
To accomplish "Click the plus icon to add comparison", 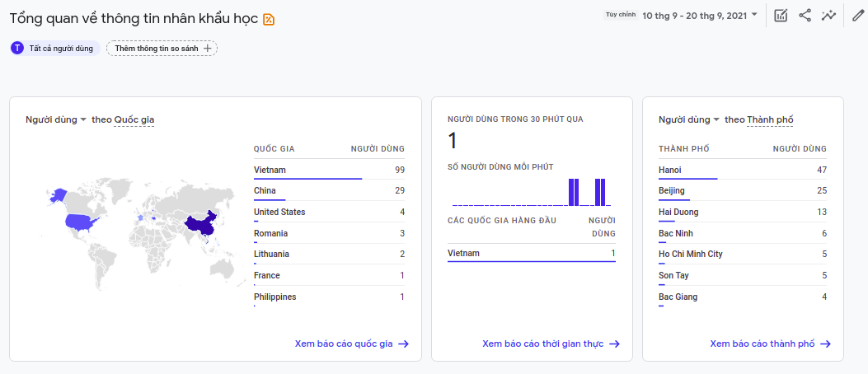I will (x=207, y=49).
